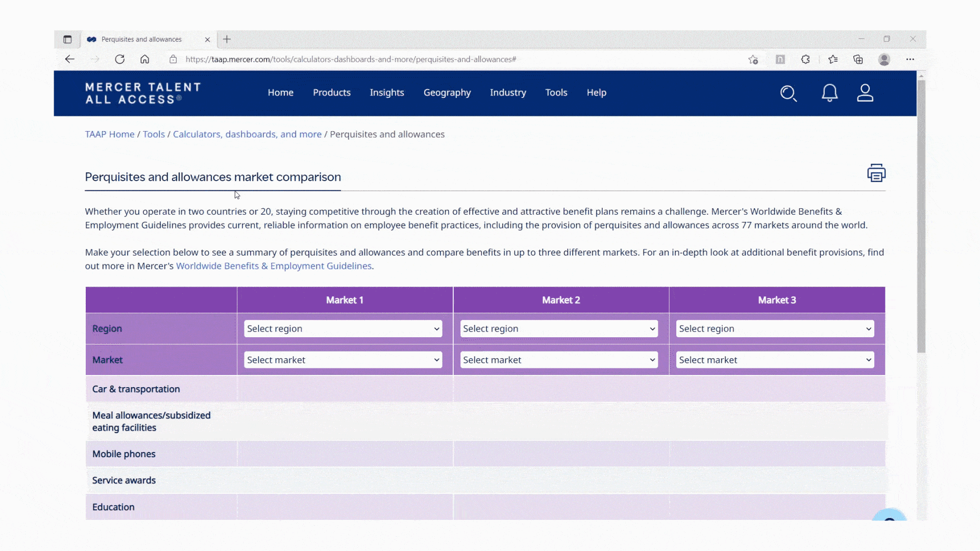The image size is (980, 551).
Task: Open the Geography menu item
Action: (447, 92)
